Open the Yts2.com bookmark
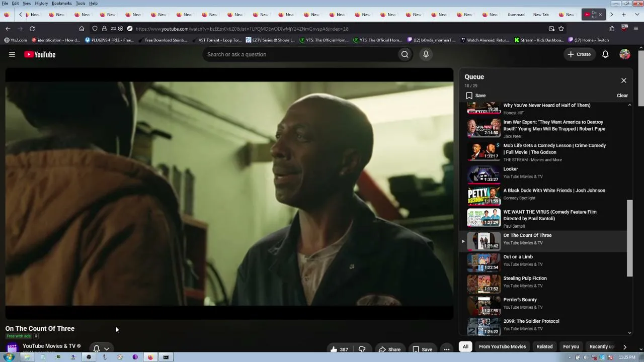The height and width of the screenshot is (362, 644). tap(16, 40)
